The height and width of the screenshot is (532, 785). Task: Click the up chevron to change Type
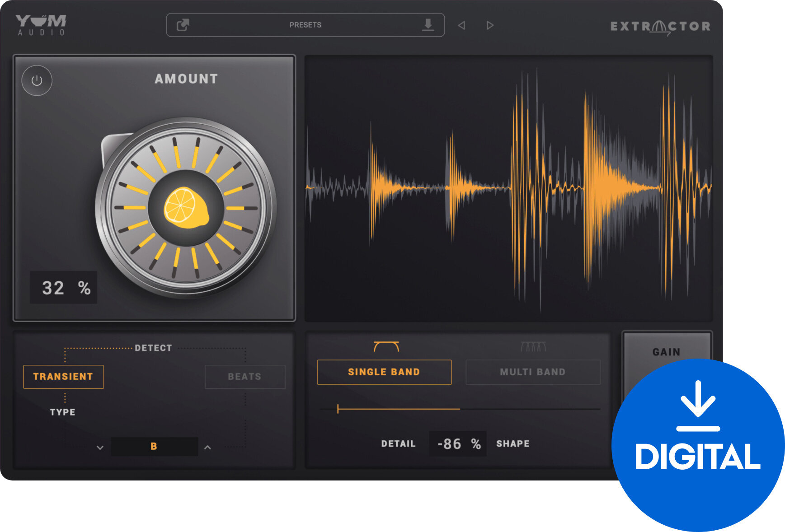207,447
